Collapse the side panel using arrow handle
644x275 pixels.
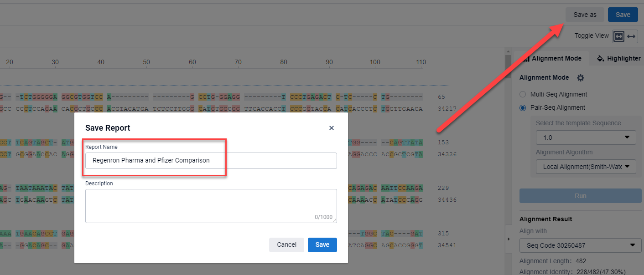[509, 239]
